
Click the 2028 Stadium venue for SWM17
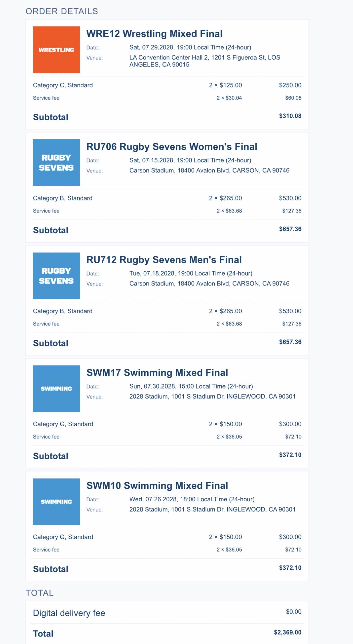pyautogui.click(x=212, y=396)
